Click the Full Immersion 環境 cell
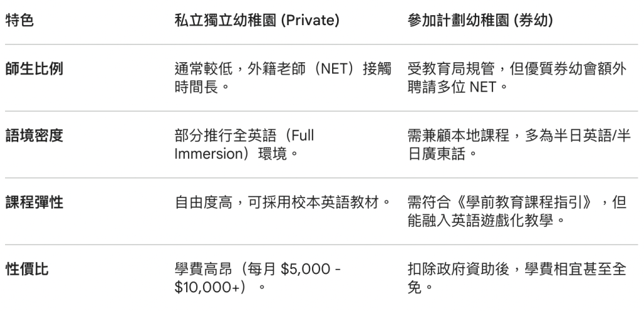The height and width of the screenshot is (311, 644). [x=245, y=145]
